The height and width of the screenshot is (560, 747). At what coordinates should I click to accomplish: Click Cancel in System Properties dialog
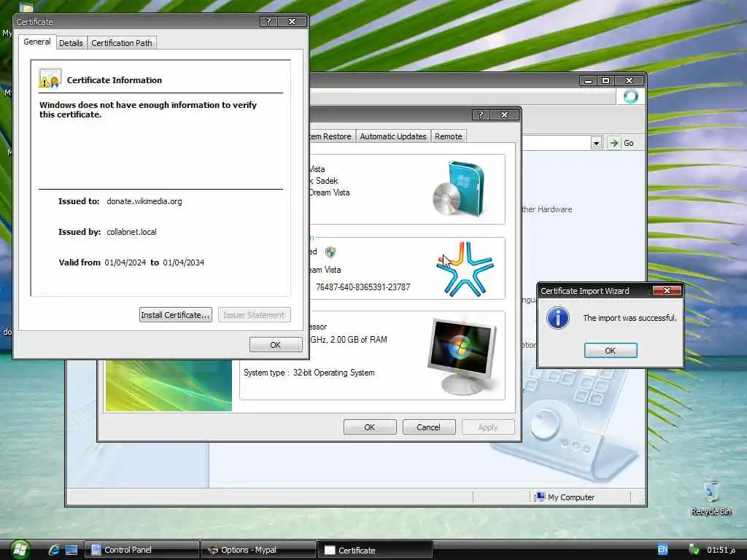pyautogui.click(x=429, y=427)
